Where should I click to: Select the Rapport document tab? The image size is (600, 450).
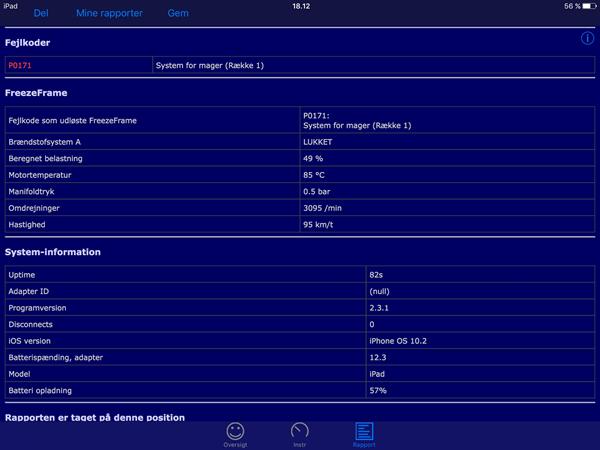point(364,435)
